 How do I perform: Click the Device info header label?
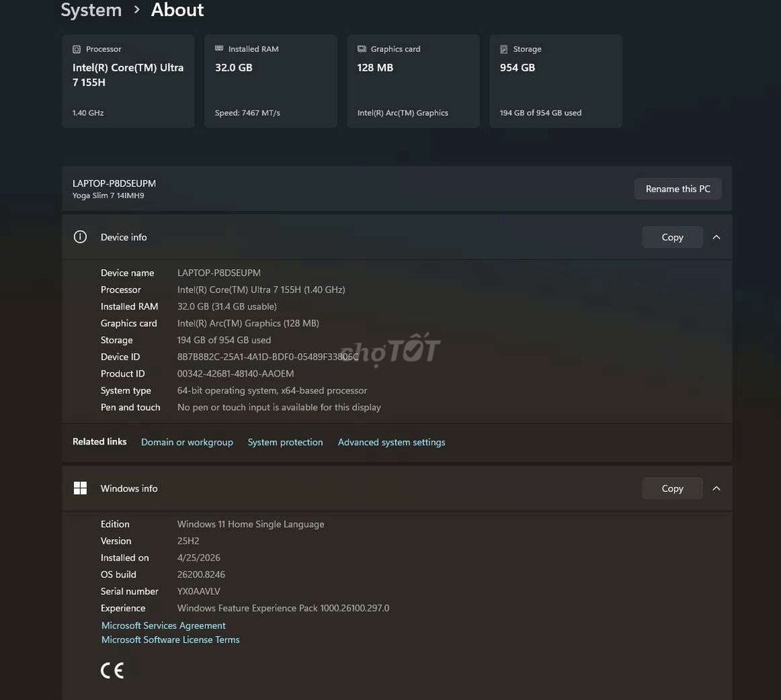pyautogui.click(x=124, y=237)
